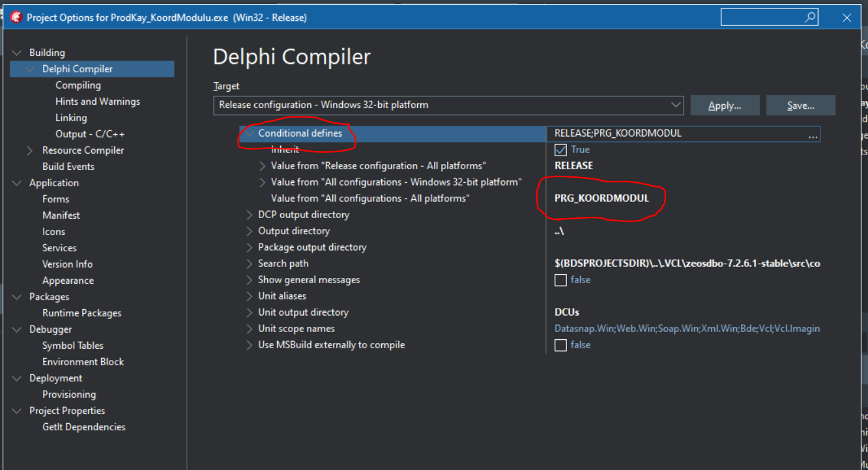
Task: Select the Linking options page
Action: click(x=71, y=118)
